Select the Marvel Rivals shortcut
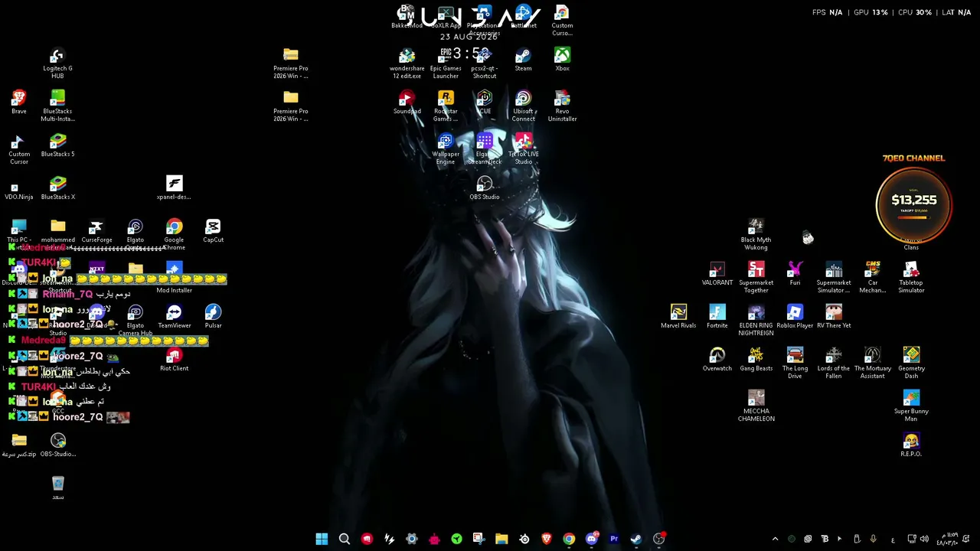 [x=678, y=317]
